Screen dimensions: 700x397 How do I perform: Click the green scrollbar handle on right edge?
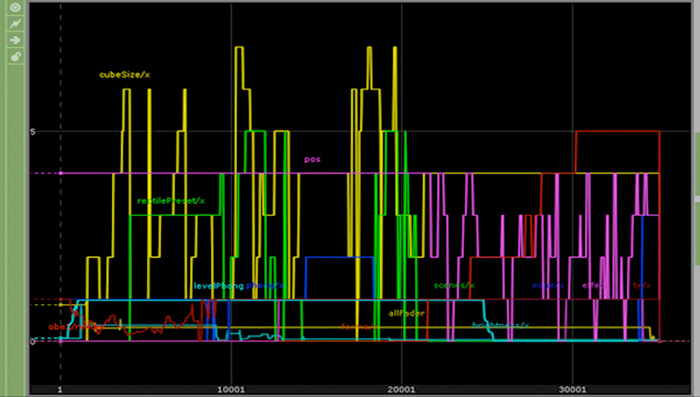pyautogui.click(x=697, y=164)
